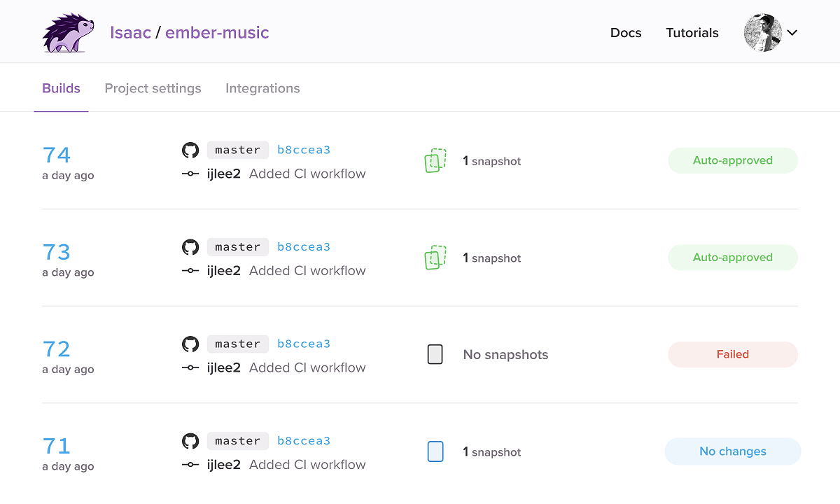Viewport: 840px width, 504px height.
Task: Open the Tutorials menu link
Action: 692,33
